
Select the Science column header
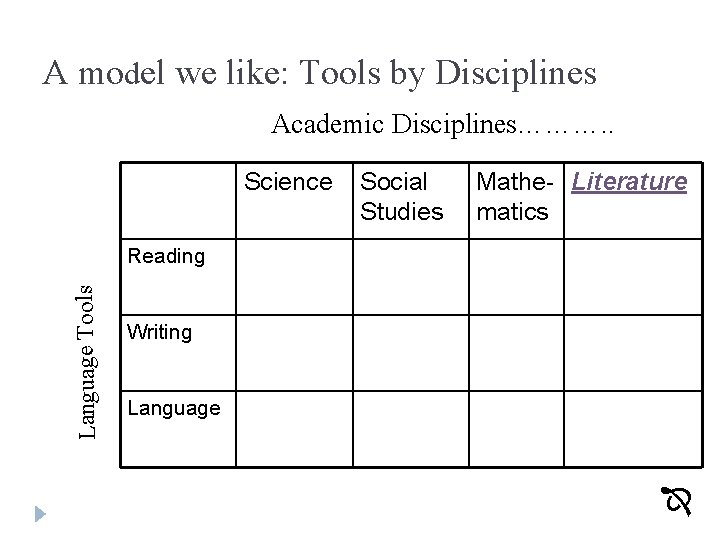pyautogui.click(x=288, y=182)
